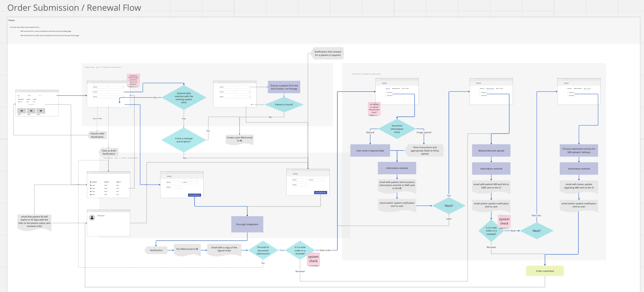
Task: Select 'Choose a patient from the list' box
Action: (284, 87)
